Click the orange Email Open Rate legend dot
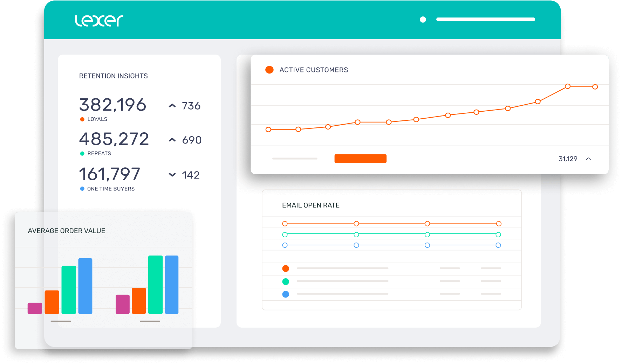Image resolution: width=622 pixels, height=364 pixels. (x=286, y=268)
